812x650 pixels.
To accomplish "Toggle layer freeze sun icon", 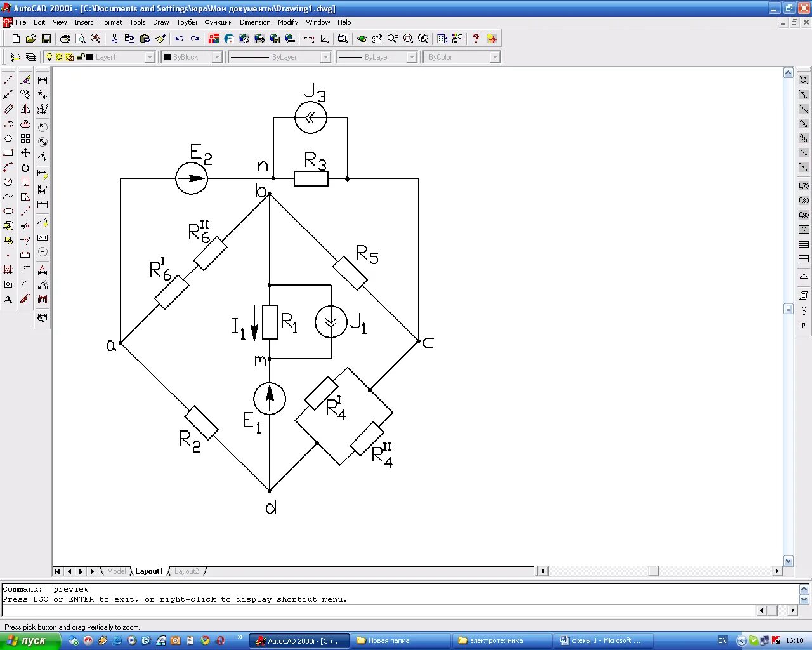I will click(60, 57).
